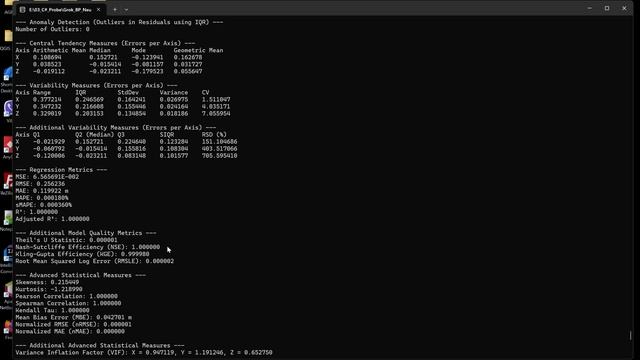Click the RSD value 151.104686

click(x=219, y=142)
